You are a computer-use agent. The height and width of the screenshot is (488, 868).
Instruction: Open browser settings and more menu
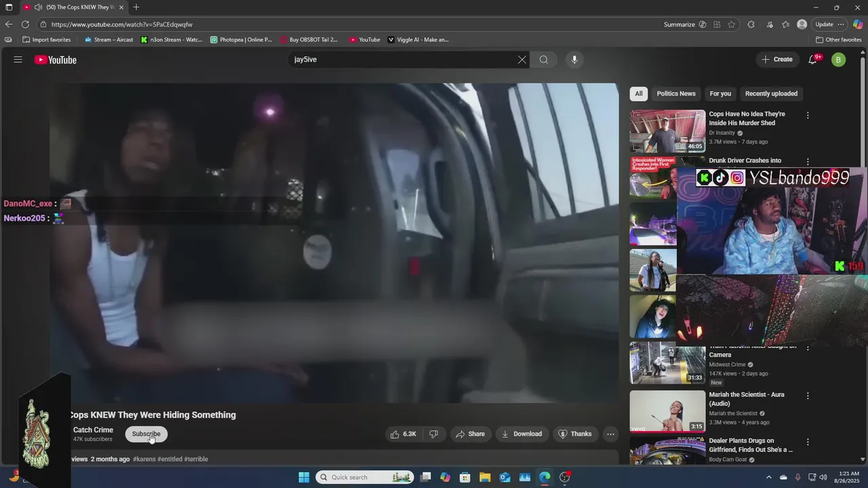841,24
